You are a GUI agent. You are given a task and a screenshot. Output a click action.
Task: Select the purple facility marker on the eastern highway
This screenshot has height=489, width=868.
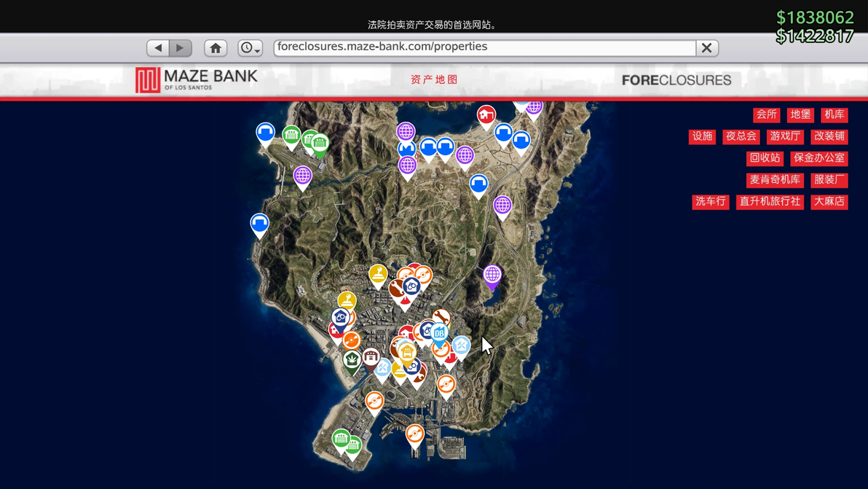coord(502,206)
